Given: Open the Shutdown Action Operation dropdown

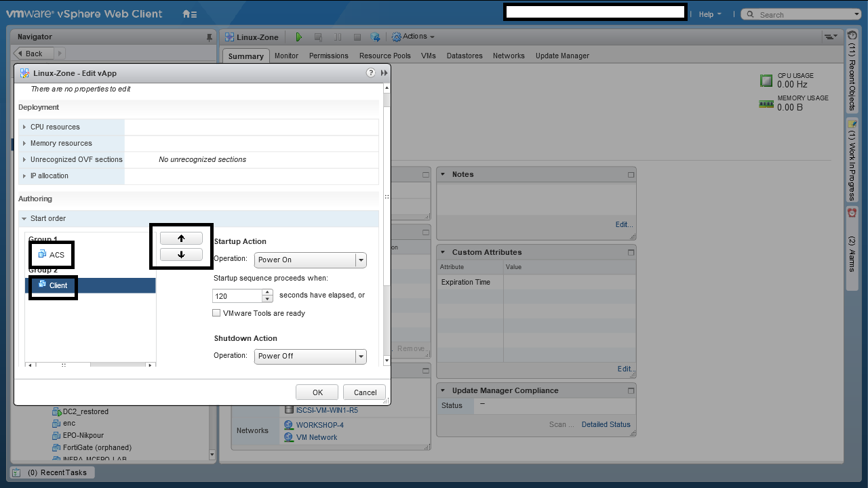Looking at the screenshot, I should click(361, 356).
